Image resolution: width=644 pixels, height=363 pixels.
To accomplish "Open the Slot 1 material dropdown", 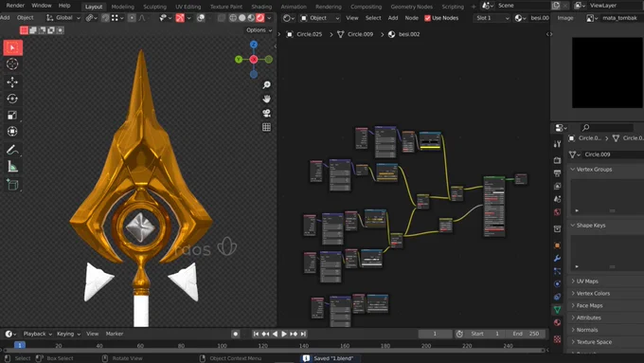I will [492, 18].
